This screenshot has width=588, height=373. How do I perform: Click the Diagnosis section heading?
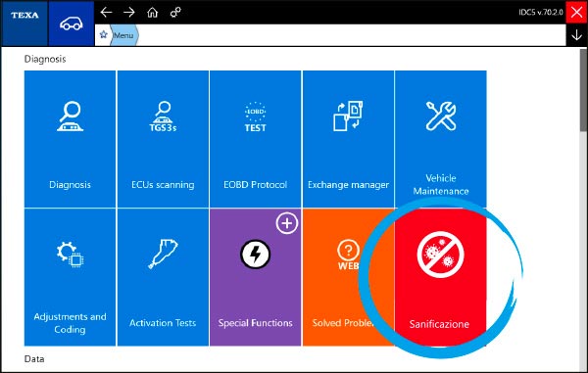pyautogui.click(x=45, y=59)
